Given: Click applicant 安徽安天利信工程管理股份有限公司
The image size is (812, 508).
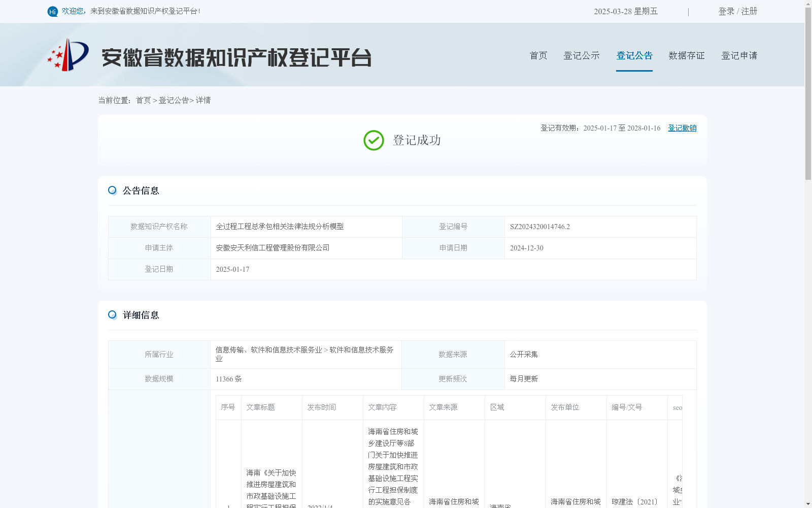Looking at the screenshot, I should pyautogui.click(x=273, y=248).
